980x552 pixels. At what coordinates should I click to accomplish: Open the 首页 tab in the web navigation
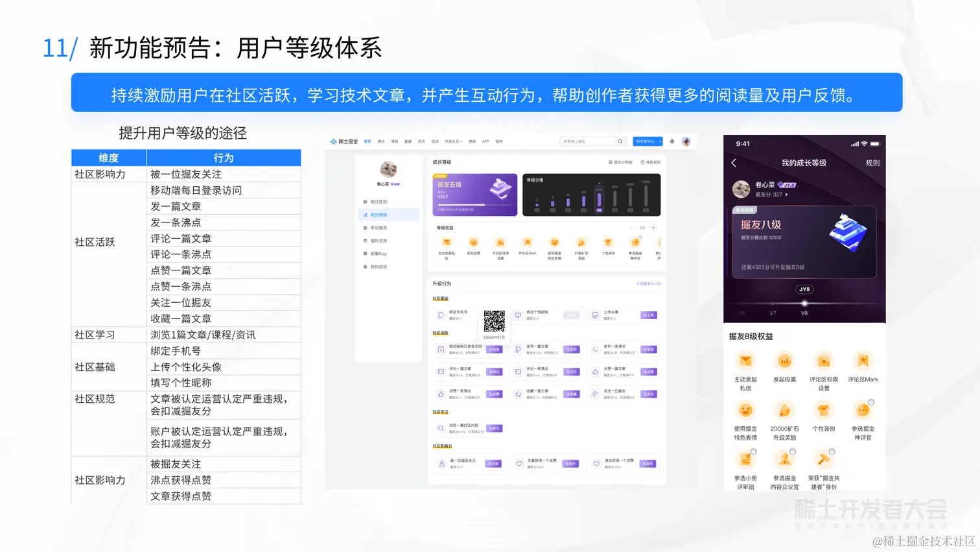367,141
